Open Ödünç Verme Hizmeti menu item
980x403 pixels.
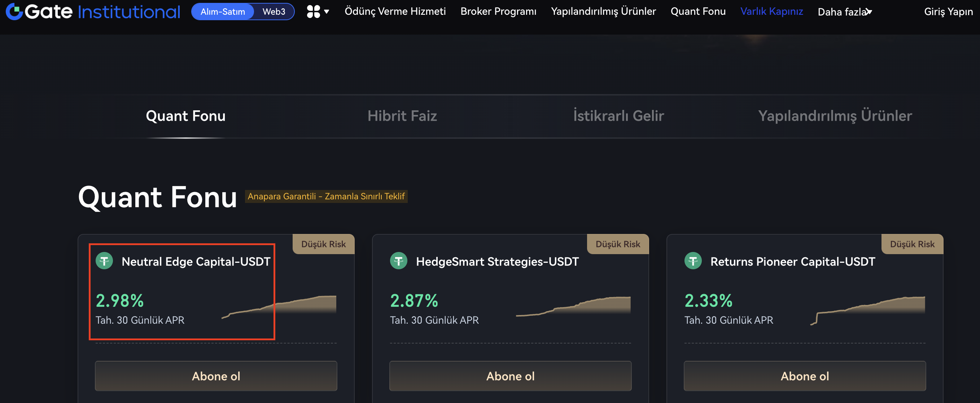(x=395, y=12)
